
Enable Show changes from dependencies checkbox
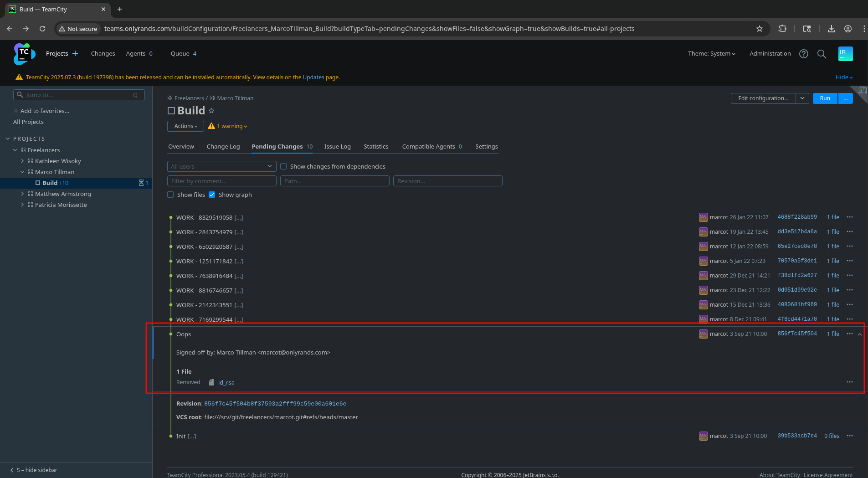point(283,166)
